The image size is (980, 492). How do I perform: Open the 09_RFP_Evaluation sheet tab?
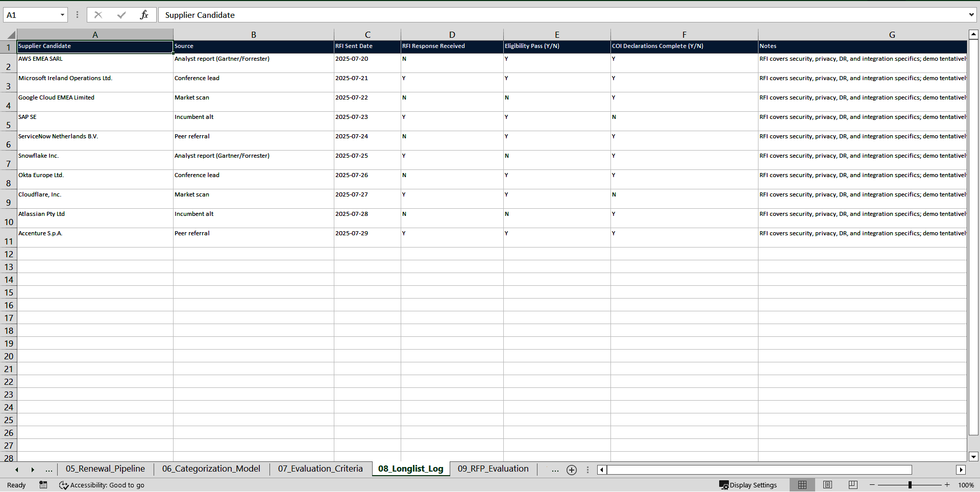coord(493,469)
